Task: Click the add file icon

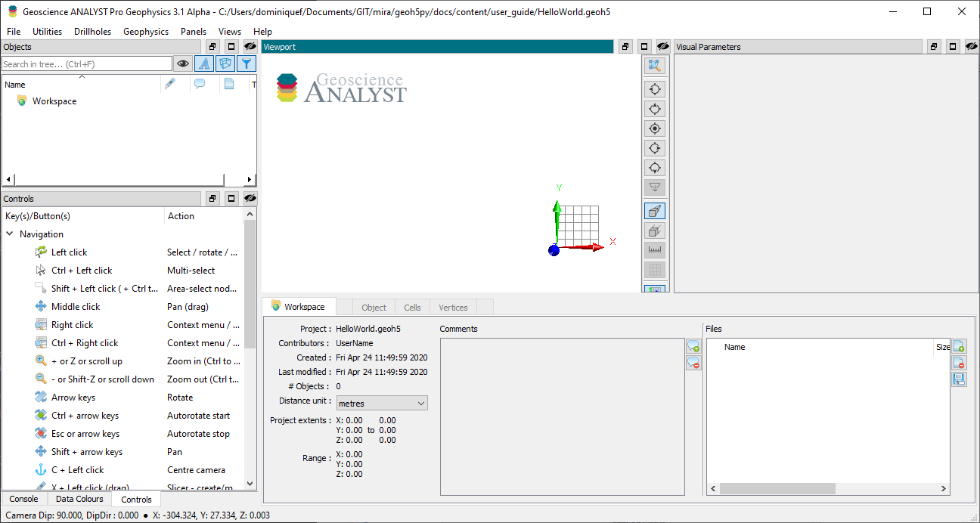Action: pos(959,346)
